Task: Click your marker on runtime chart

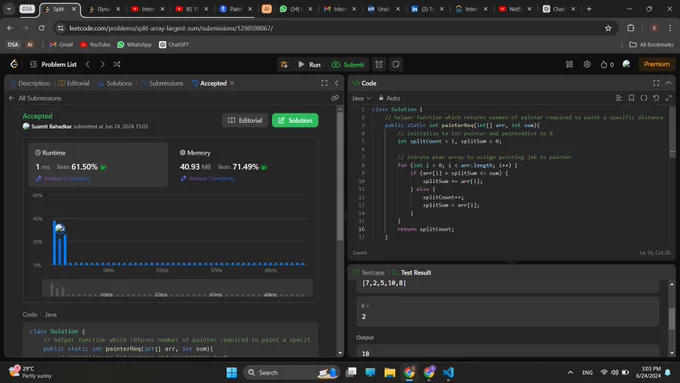Action: 60,229
